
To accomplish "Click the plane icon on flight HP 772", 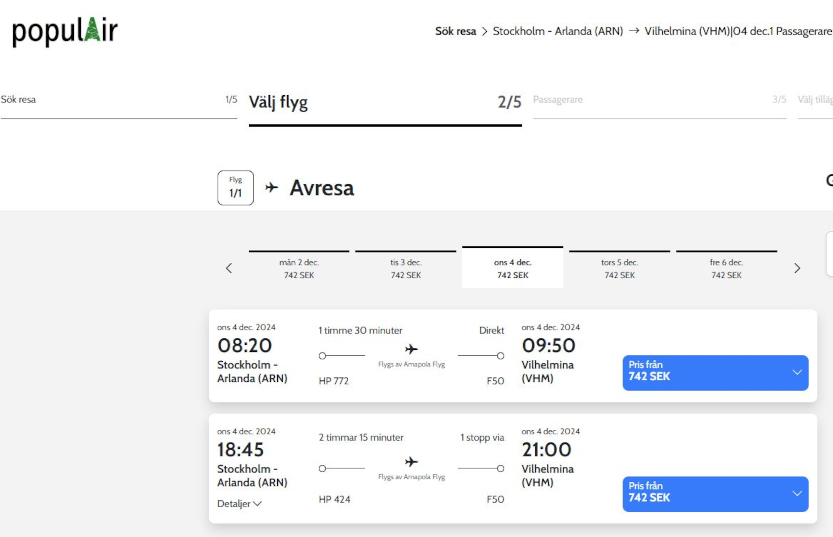I will (x=411, y=349).
